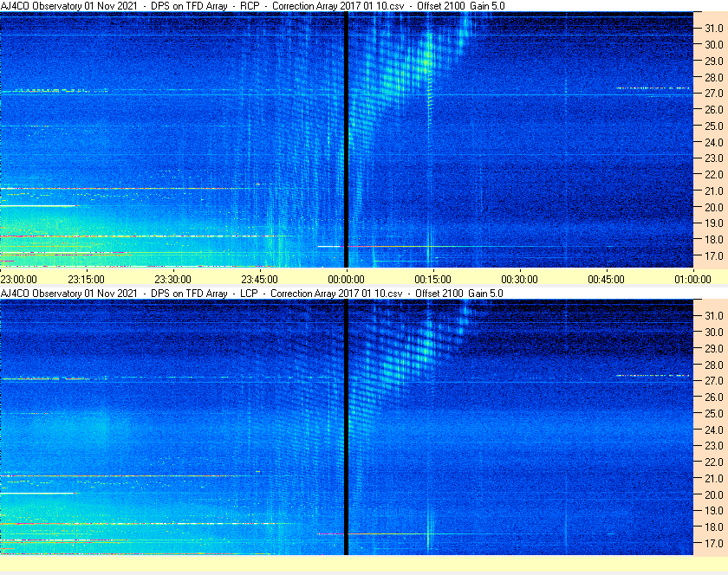Image resolution: width=728 pixels, height=575 pixels.
Task: Pick the 31.0 frequency label in LCP panel
Action: (714, 315)
